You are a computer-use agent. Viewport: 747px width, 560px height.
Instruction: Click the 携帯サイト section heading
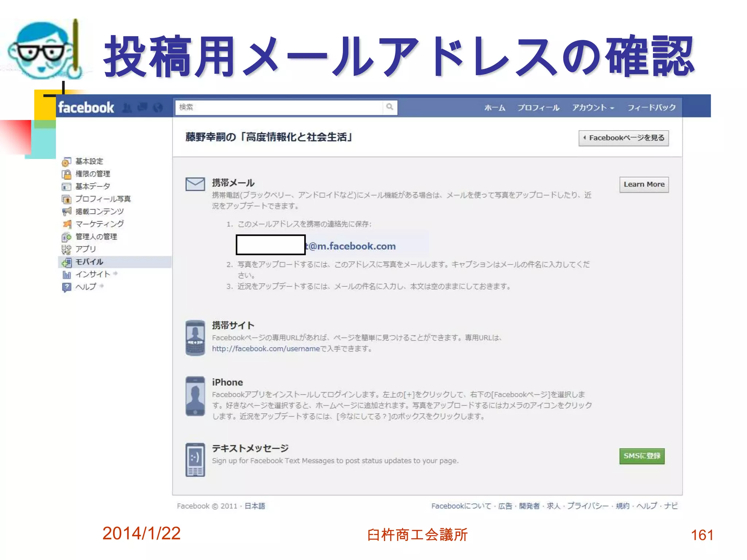pos(233,325)
